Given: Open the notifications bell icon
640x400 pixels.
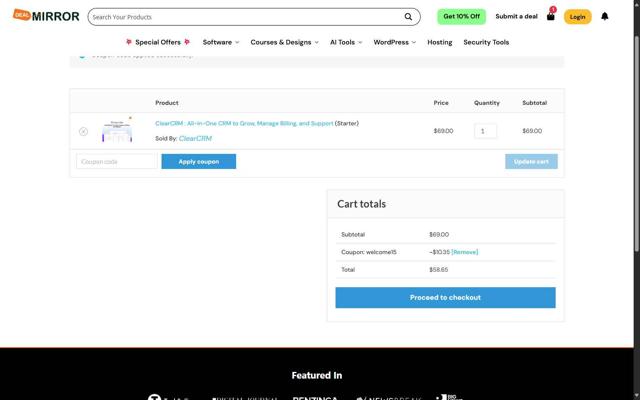Looking at the screenshot, I should click(604, 16).
